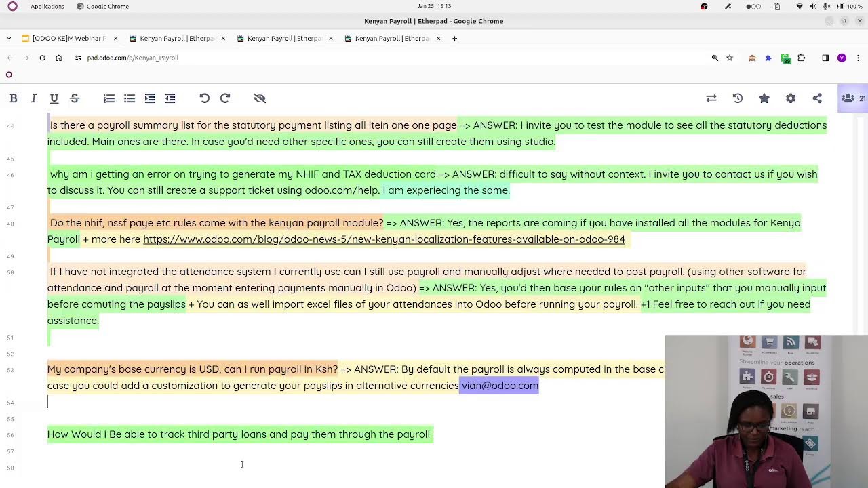Open the timeslider history
This screenshot has height=488, width=868.
(738, 98)
